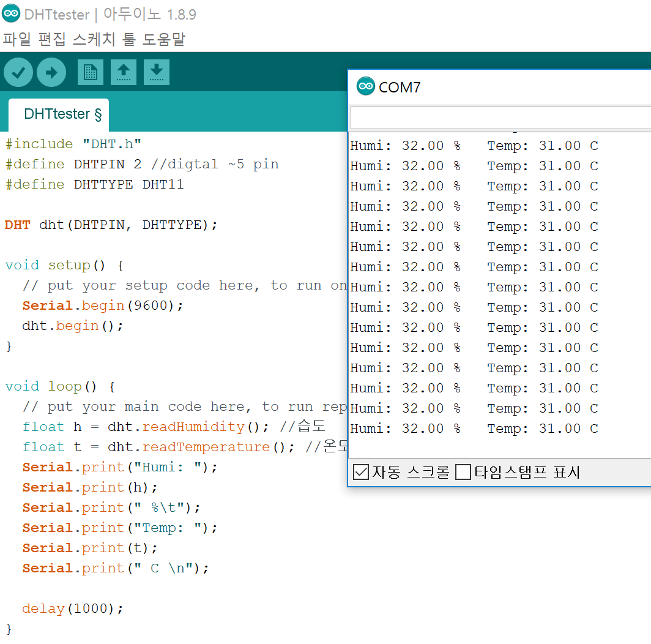Select the DHTtester sketch tab
651x644 pixels.
[59, 114]
